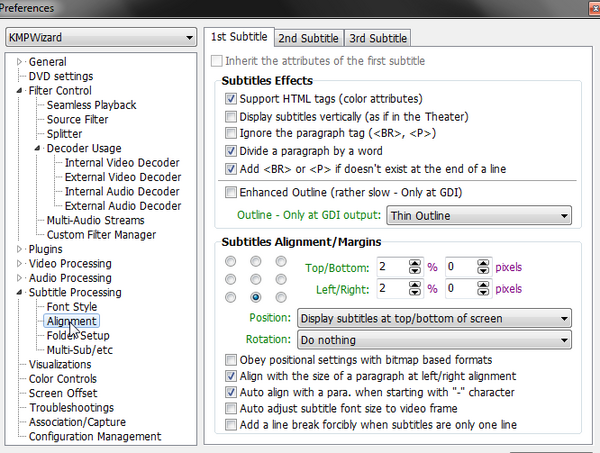Select the top-left alignment radio button

click(x=230, y=261)
